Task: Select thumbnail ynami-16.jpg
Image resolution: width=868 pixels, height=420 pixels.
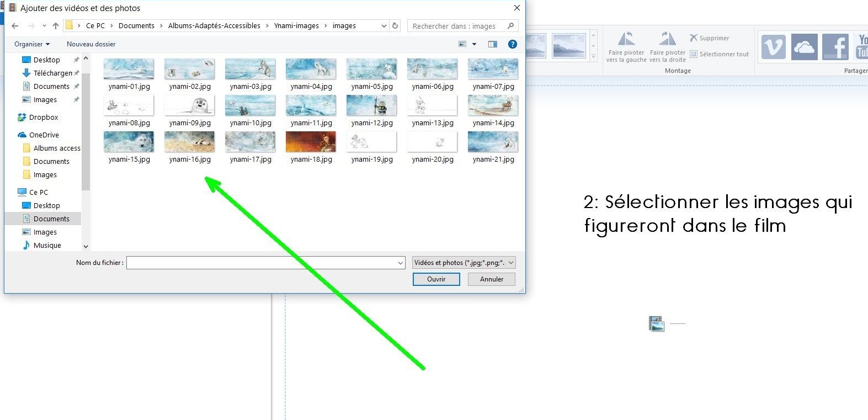Action: [190, 142]
